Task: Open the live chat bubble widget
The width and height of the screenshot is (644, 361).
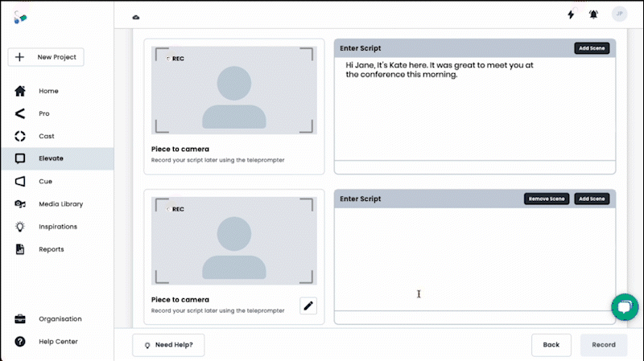Action: pyautogui.click(x=624, y=307)
